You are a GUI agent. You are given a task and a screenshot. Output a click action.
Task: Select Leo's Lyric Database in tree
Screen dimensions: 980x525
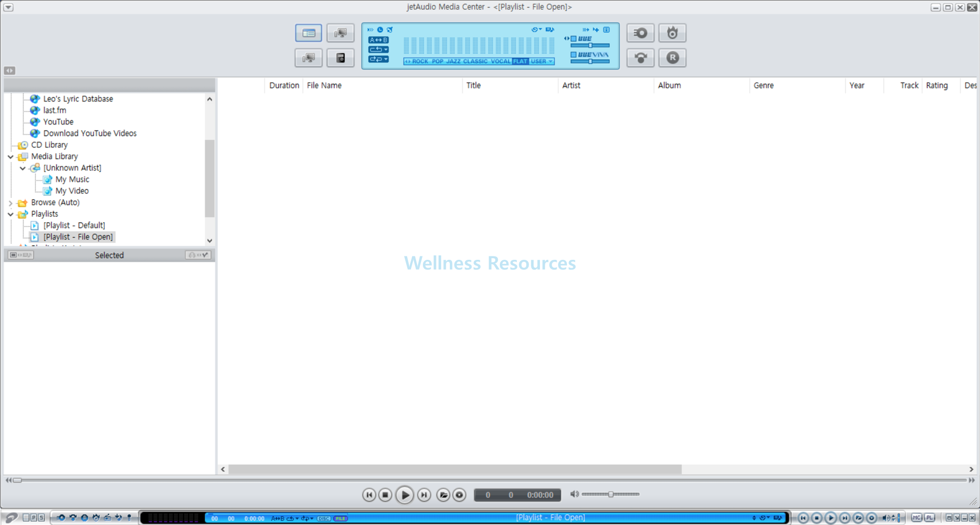coord(78,99)
